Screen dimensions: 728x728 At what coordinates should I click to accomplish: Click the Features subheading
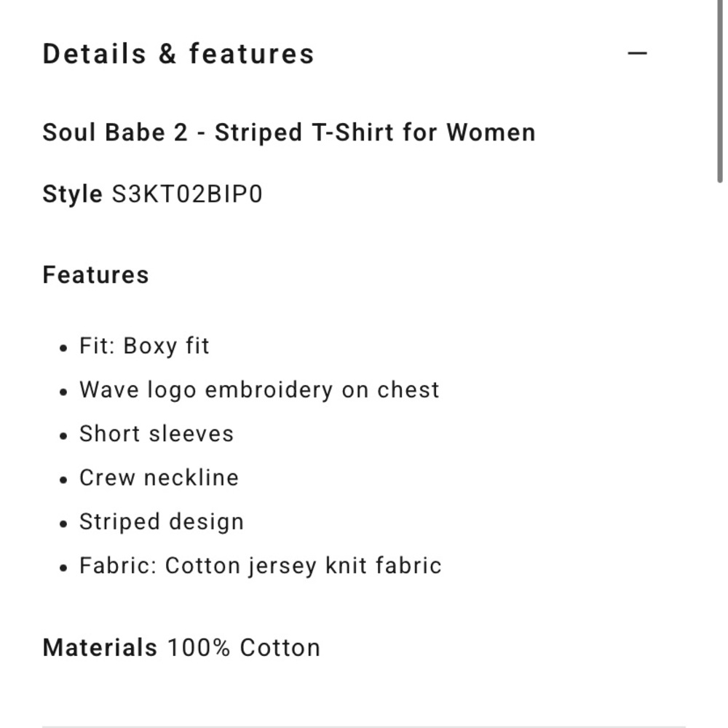[95, 274]
